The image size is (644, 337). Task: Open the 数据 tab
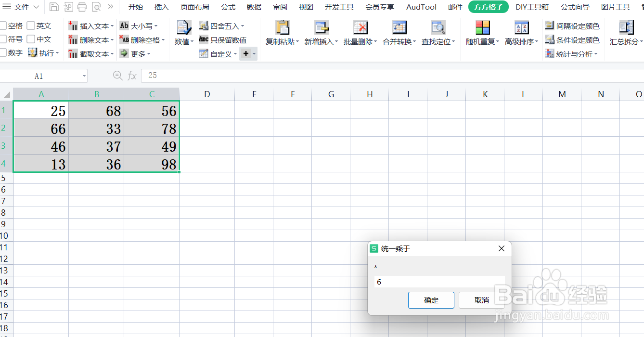point(254,7)
